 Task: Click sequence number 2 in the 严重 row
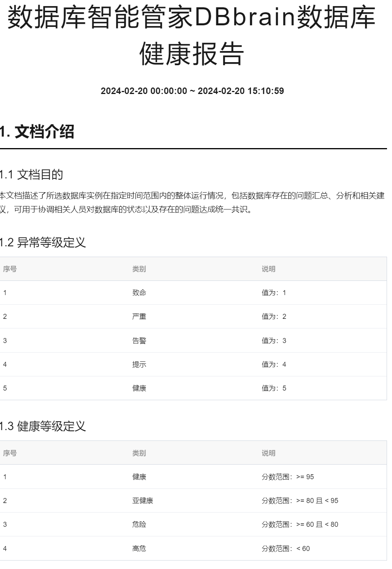click(5, 317)
